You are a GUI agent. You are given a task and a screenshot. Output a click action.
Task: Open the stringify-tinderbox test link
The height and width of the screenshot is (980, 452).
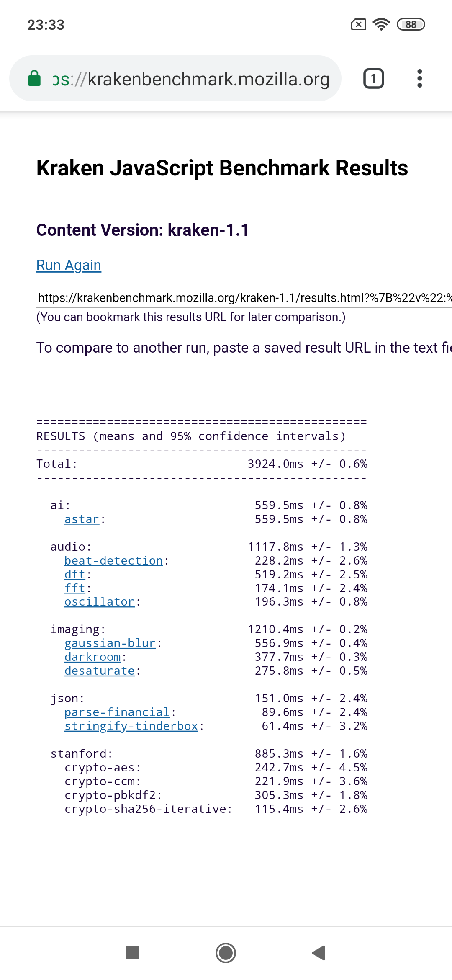coord(131,726)
